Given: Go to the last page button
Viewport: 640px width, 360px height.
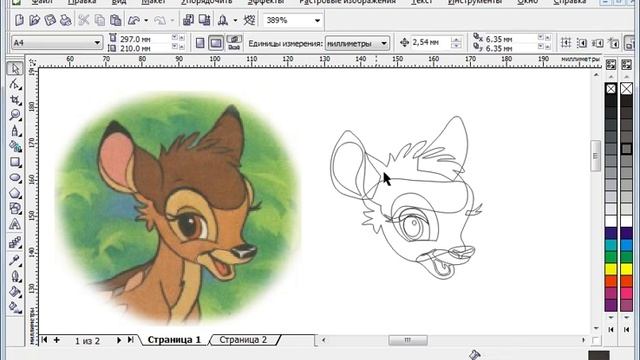Looking at the screenshot, I should pos(131,340).
